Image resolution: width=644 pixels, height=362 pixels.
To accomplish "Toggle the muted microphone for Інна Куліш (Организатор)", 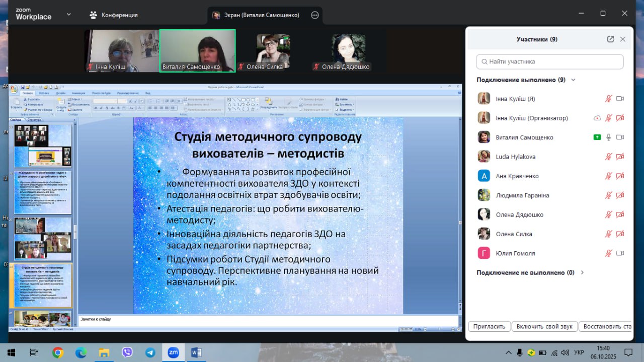I will (x=608, y=118).
